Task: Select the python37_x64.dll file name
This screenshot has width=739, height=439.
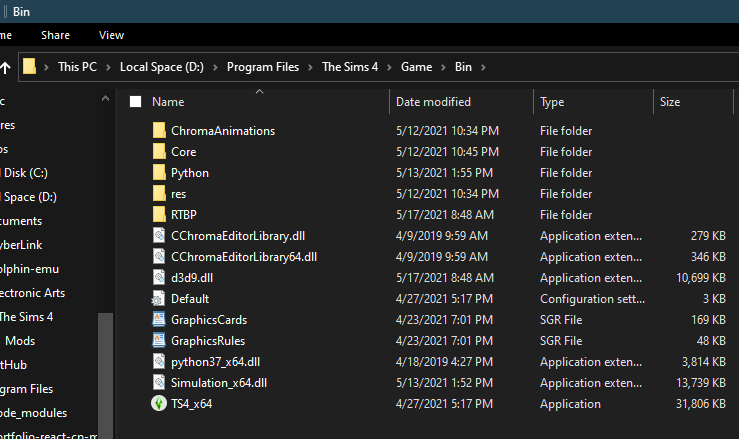Action: click(215, 362)
